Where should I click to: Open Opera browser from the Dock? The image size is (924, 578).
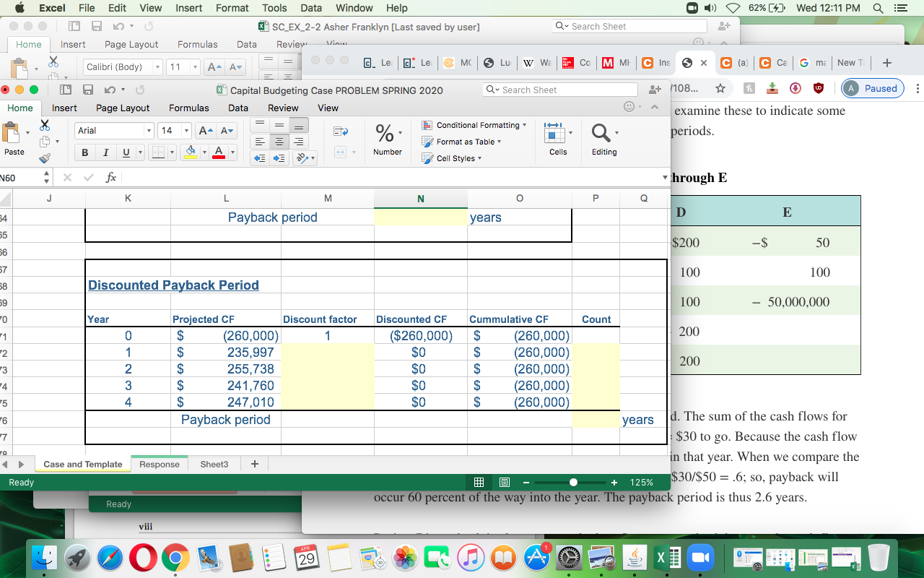point(143,557)
